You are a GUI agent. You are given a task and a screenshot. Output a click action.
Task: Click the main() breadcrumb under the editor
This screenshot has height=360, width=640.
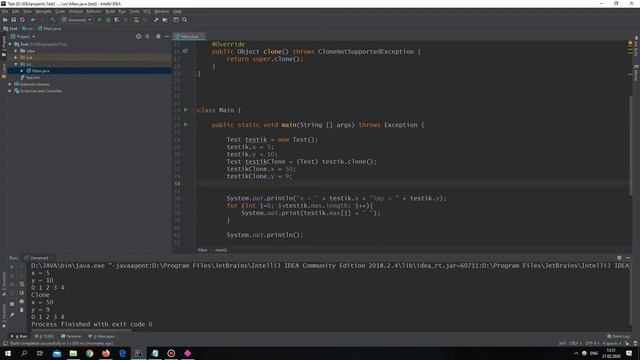tap(221, 250)
